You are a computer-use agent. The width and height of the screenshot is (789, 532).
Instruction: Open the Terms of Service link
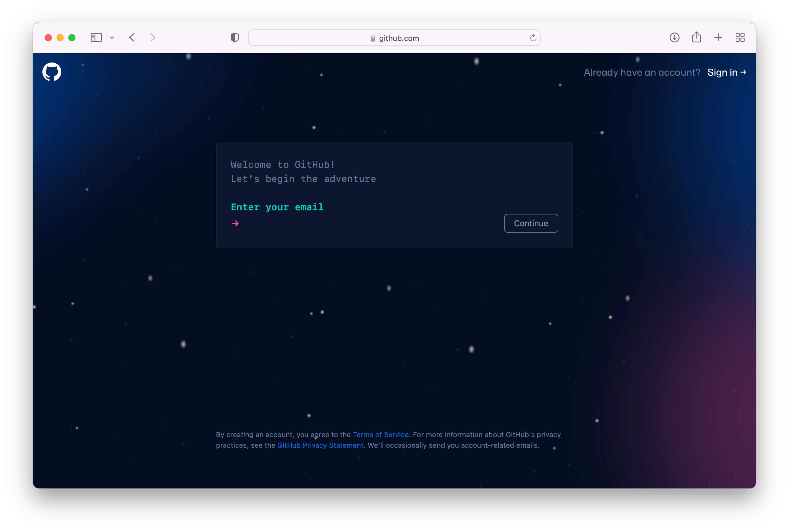pos(380,434)
